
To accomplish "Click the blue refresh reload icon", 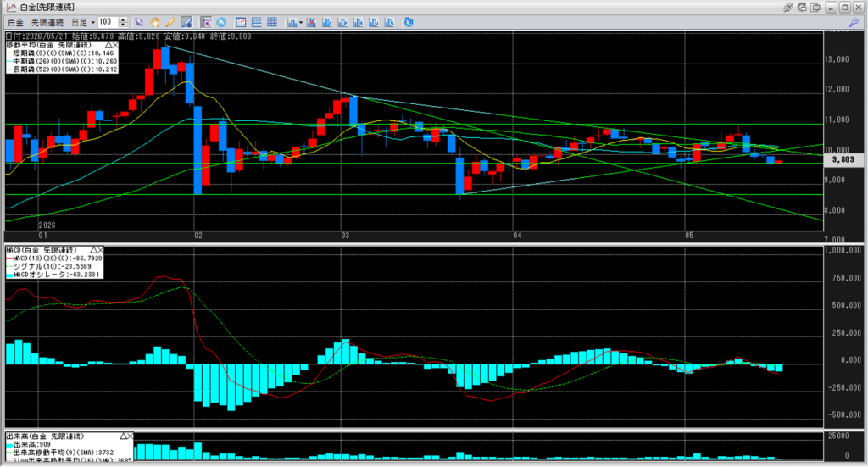I will [x=409, y=23].
